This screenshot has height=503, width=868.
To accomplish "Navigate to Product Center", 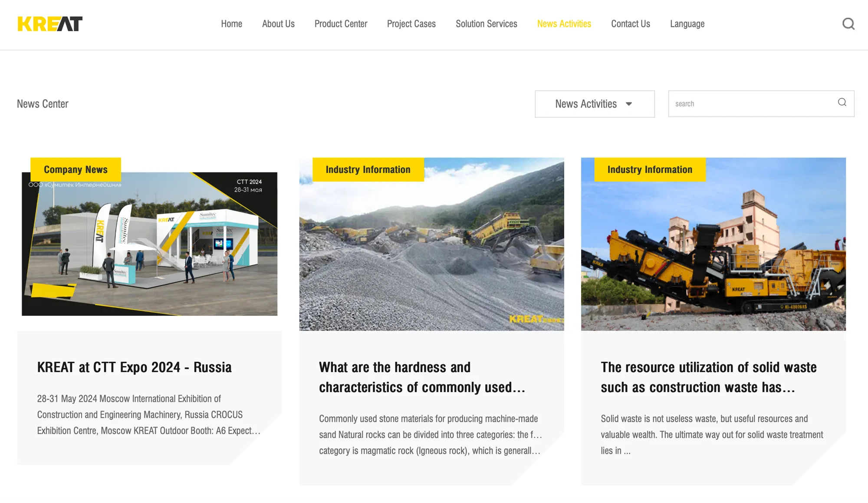I will (x=341, y=24).
